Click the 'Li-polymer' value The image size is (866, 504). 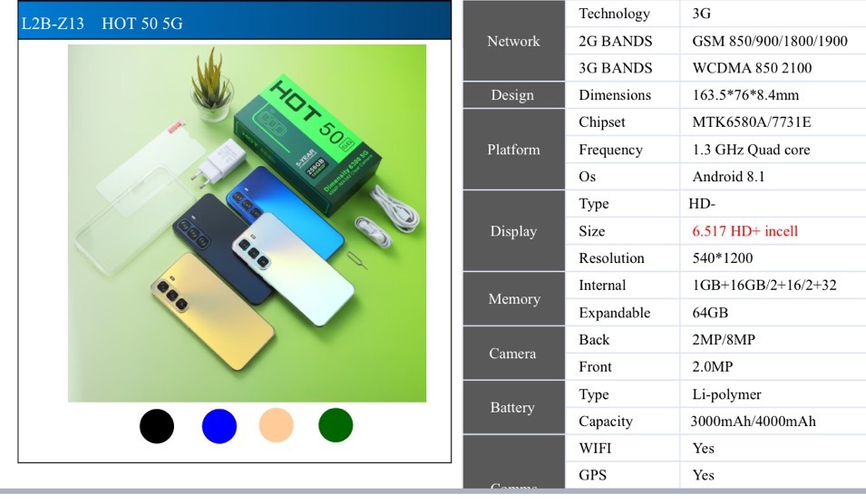pos(727,394)
